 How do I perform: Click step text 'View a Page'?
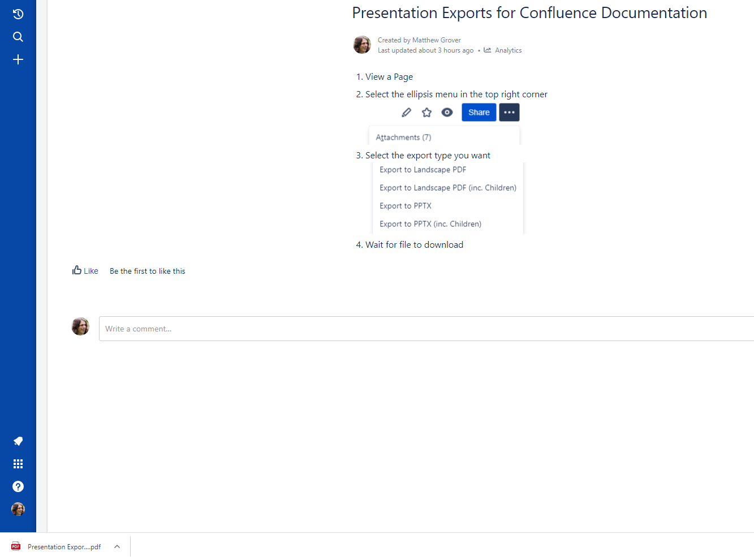389,77
